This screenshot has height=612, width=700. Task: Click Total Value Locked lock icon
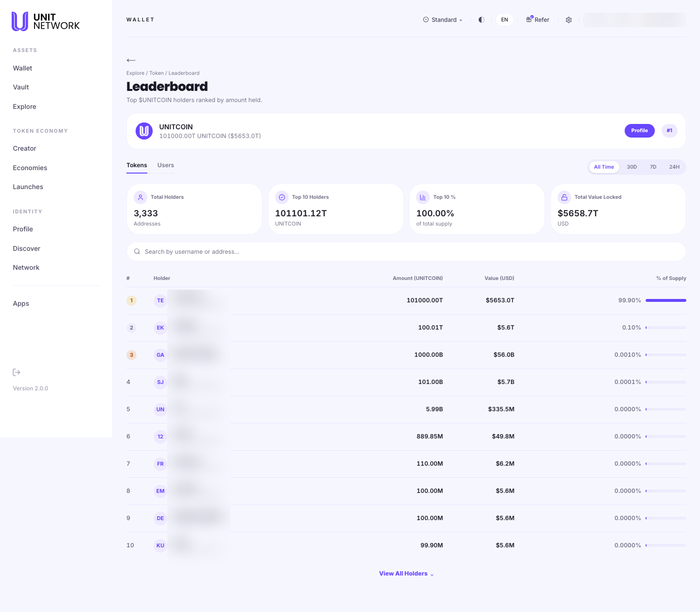[564, 197]
